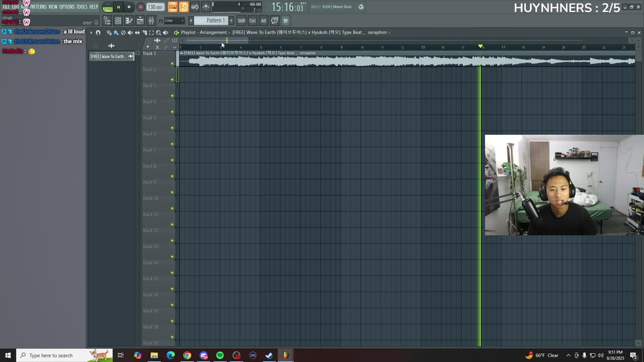
Task: Open playlist options menu arrow
Action: [92, 33]
